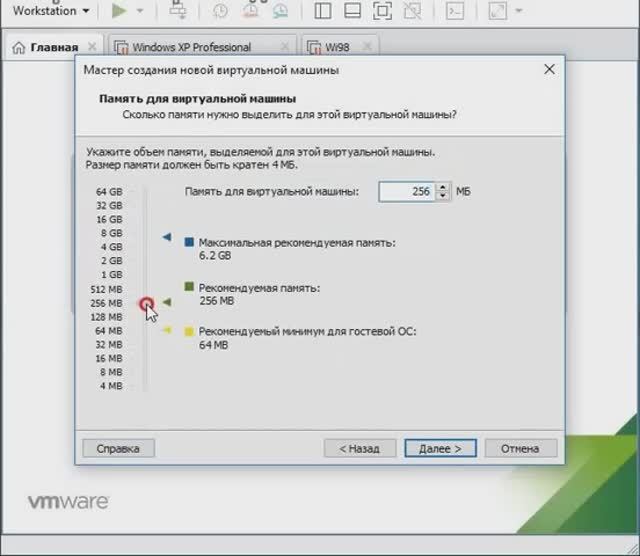Click the 256 MB scale label
The width and height of the screenshot is (640, 556).
pyautogui.click(x=106, y=303)
